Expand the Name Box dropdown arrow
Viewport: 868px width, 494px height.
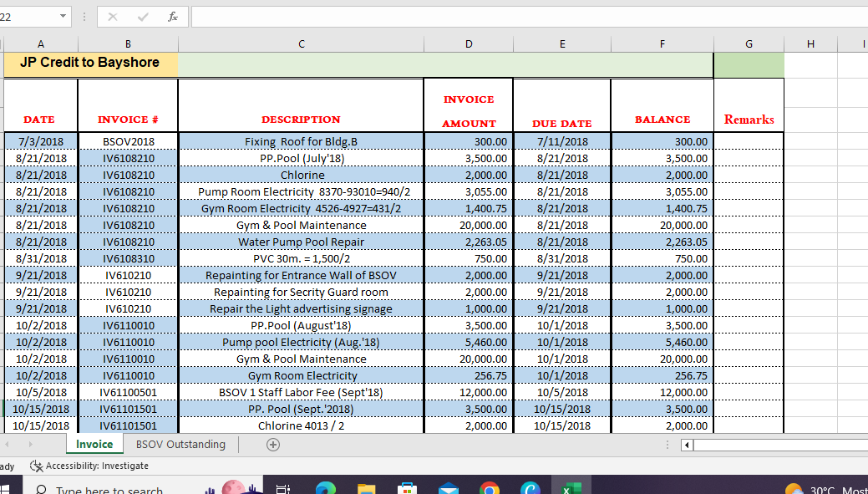coord(63,17)
